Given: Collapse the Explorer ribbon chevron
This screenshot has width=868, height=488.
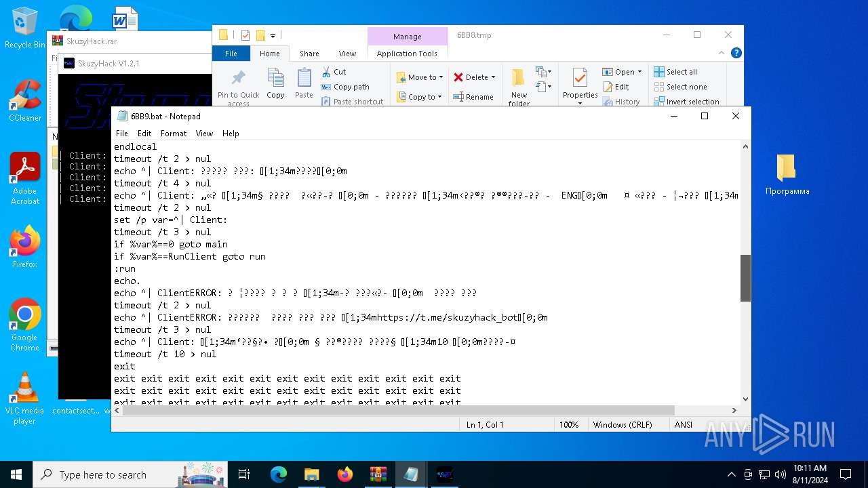Looking at the screenshot, I should point(723,53).
